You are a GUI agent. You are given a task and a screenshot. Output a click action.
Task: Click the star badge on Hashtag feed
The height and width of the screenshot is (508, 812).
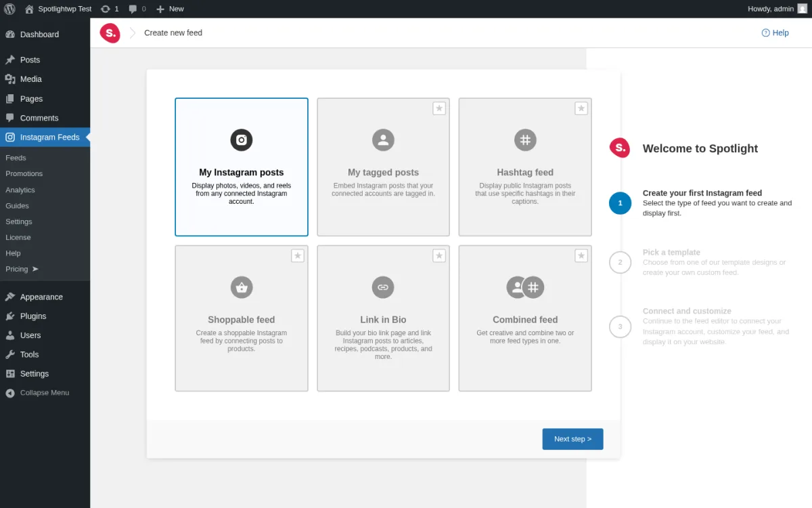[581, 108]
